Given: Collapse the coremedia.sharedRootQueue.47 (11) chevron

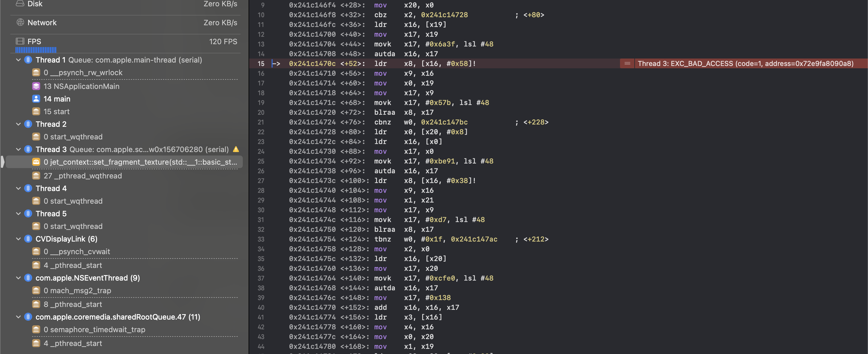Looking at the screenshot, I should click(19, 317).
